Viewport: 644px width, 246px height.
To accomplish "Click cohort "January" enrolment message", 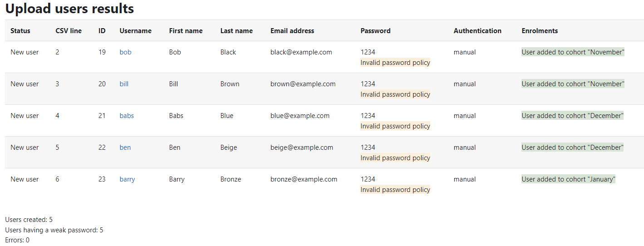I will [x=569, y=179].
